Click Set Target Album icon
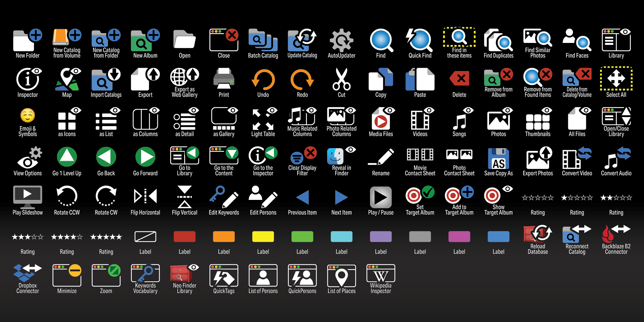The image size is (644, 322). (420, 195)
